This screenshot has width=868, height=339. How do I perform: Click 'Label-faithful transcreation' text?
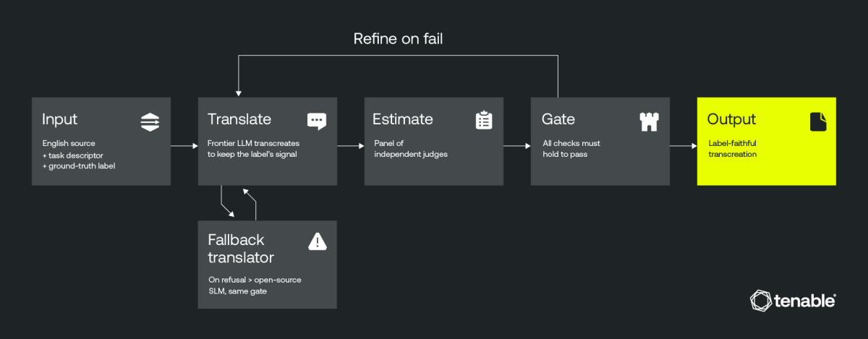[x=733, y=148]
